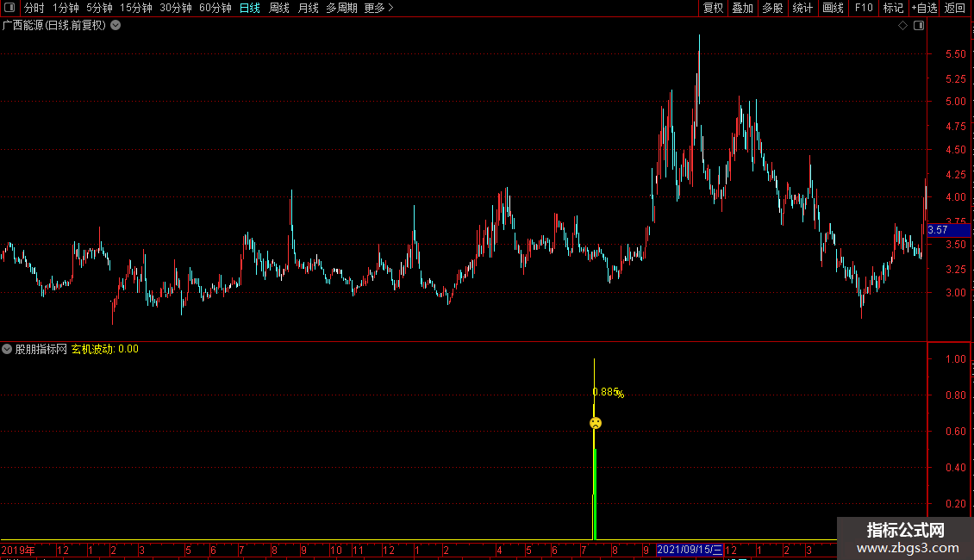
Task: Click the 玄机波动: 0.00 value label
Action: tap(105, 349)
